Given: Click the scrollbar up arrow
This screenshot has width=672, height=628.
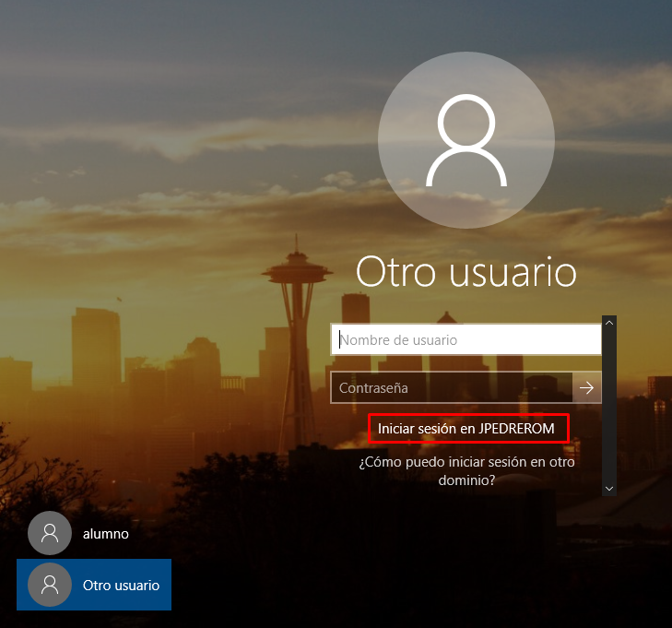Looking at the screenshot, I should coord(608,323).
